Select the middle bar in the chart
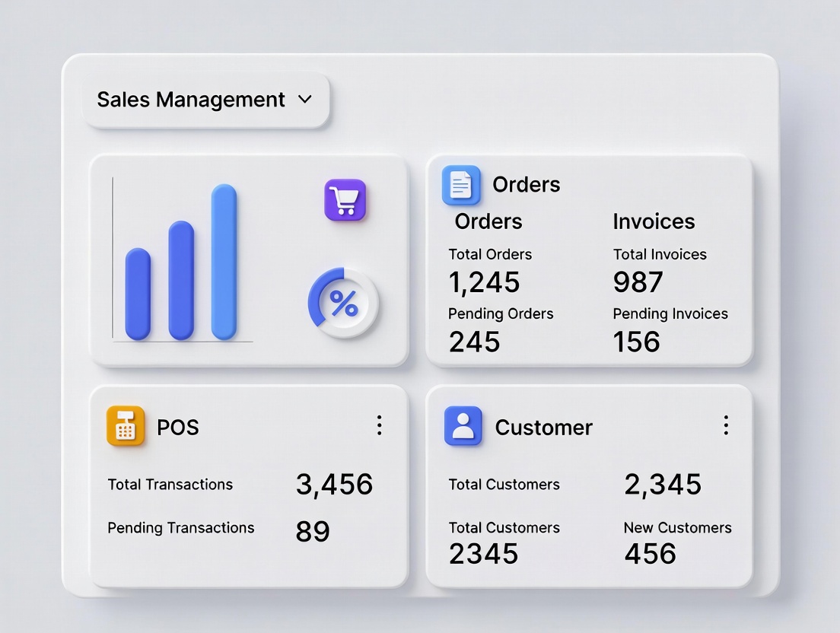This screenshot has width=840, height=633. (181, 280)
